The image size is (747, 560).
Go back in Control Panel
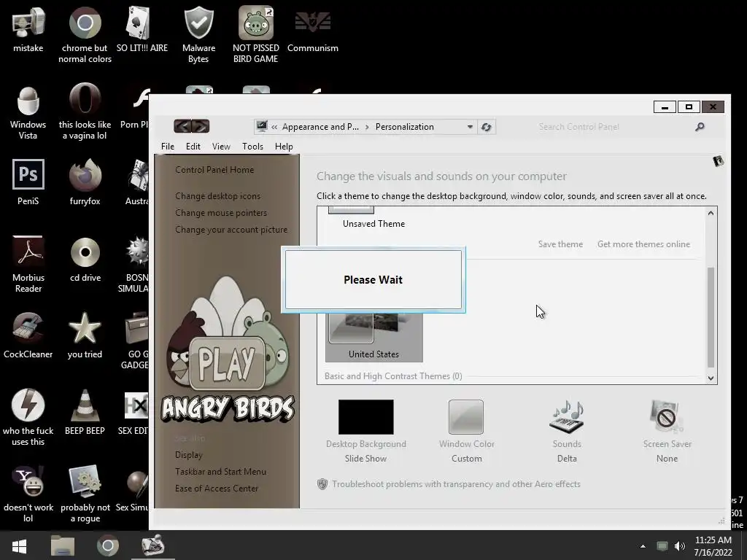click(x=182, y=126)
